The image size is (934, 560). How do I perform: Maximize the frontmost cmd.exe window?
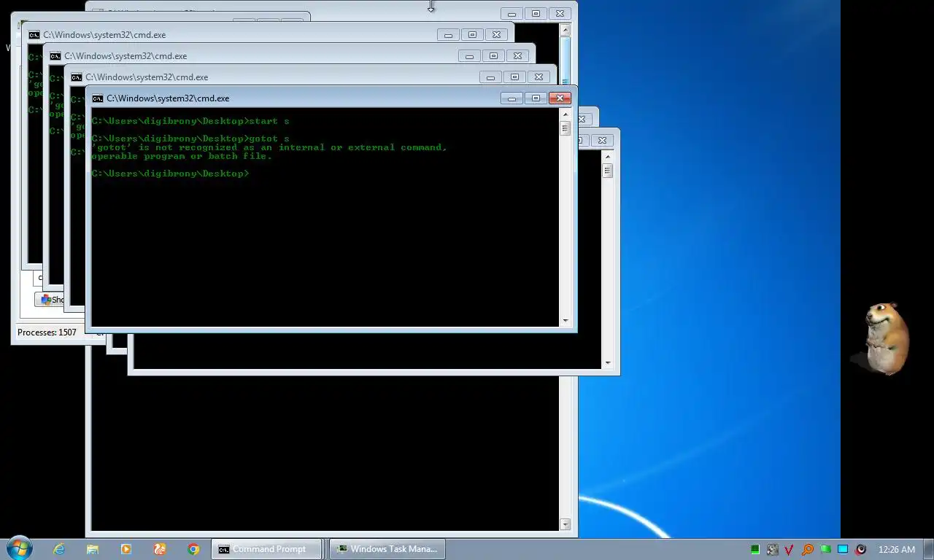point(536,98)
